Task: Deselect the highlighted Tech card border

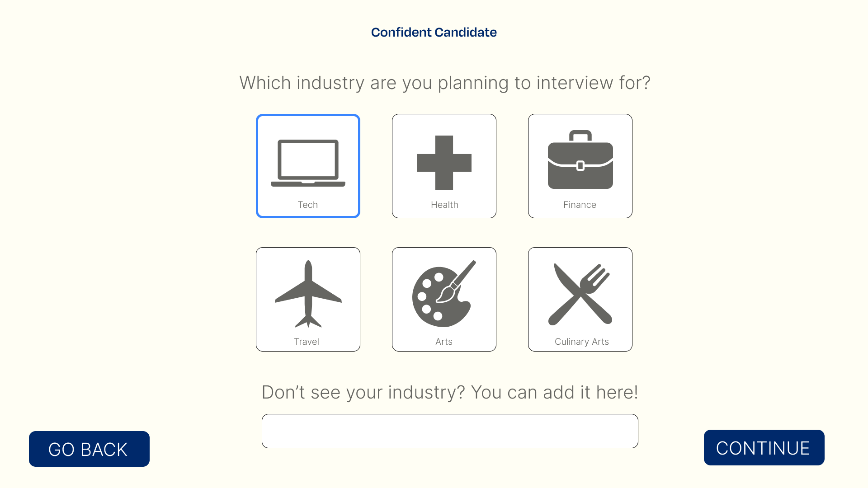Action: tap(308, 166)
